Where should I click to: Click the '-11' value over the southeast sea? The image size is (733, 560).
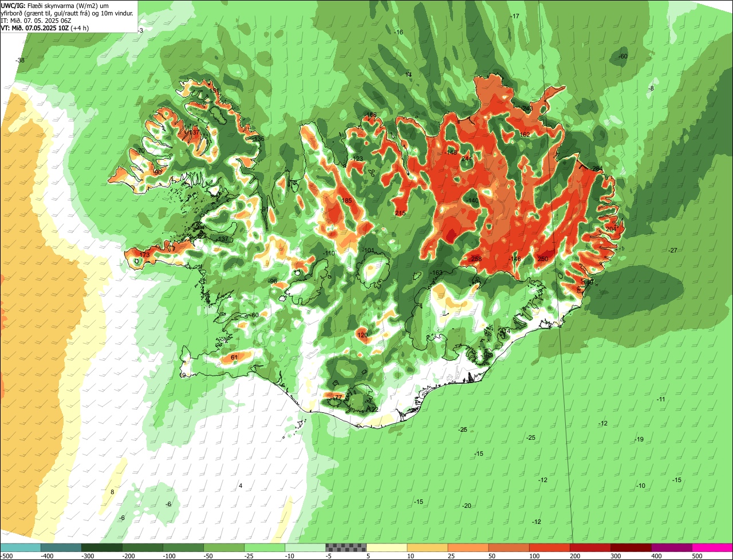(x=661, y=399)
